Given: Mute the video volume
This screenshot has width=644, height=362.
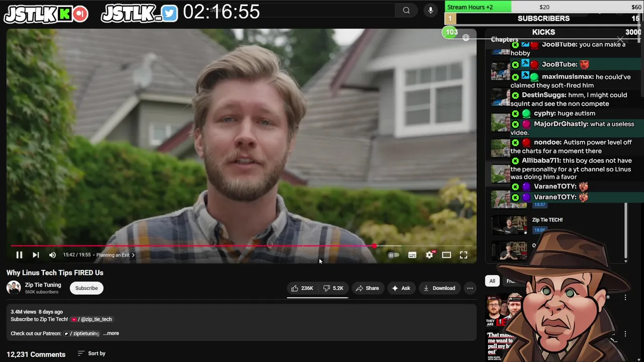Looking at the screenshot, I should (52, 255).
